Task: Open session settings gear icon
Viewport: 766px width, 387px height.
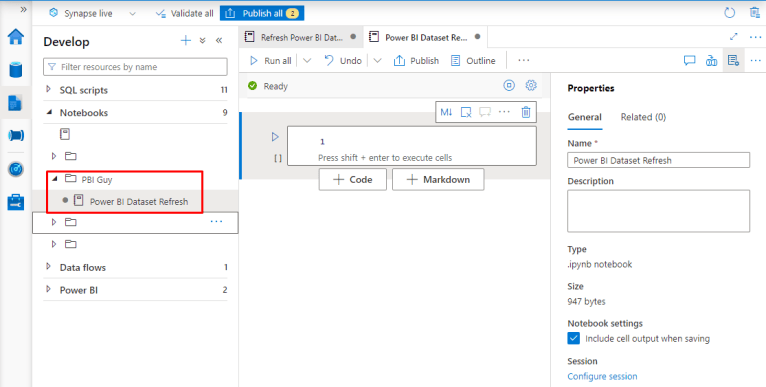Action: (x=531, y=86)
